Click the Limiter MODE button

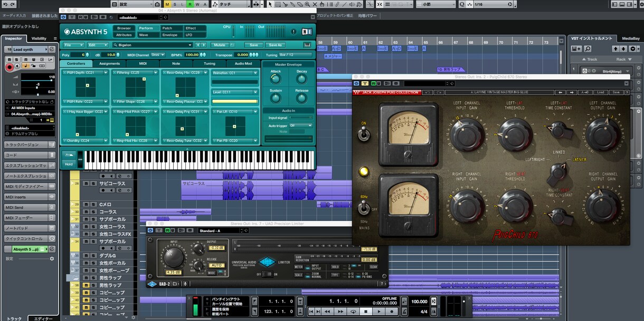coord(212,273)
